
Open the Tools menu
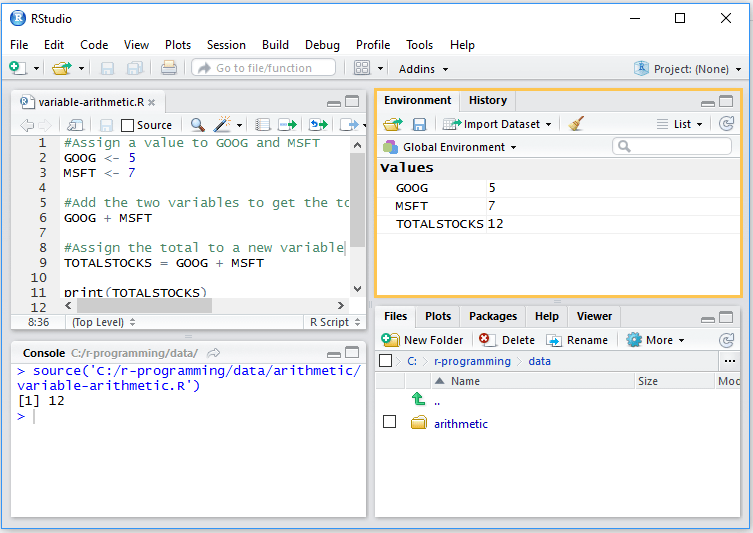[419, 45]
